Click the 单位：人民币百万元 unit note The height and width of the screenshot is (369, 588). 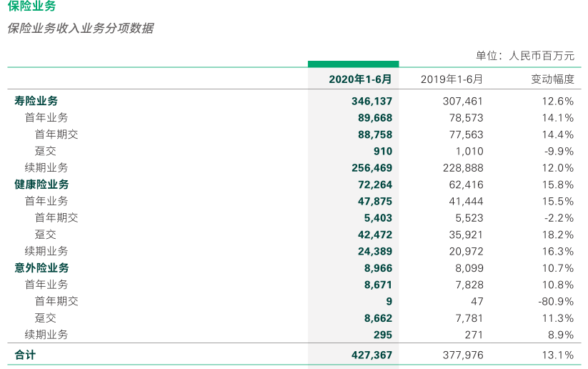pyautogui.click(x=525, y=56)
